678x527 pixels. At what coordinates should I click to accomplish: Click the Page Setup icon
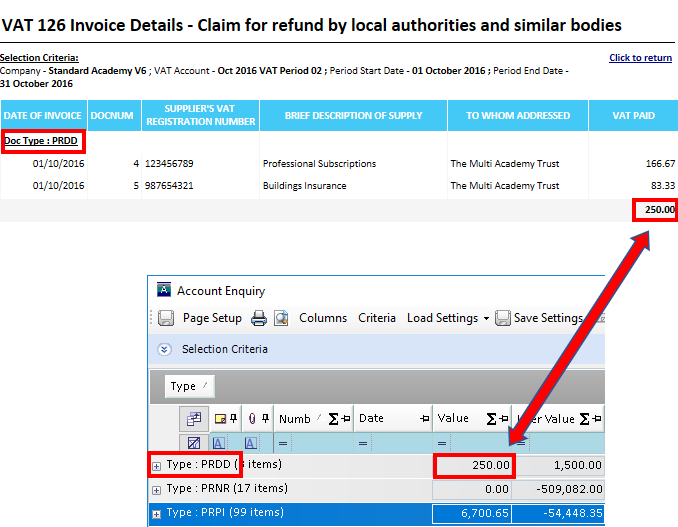click(x=166, y=318)
